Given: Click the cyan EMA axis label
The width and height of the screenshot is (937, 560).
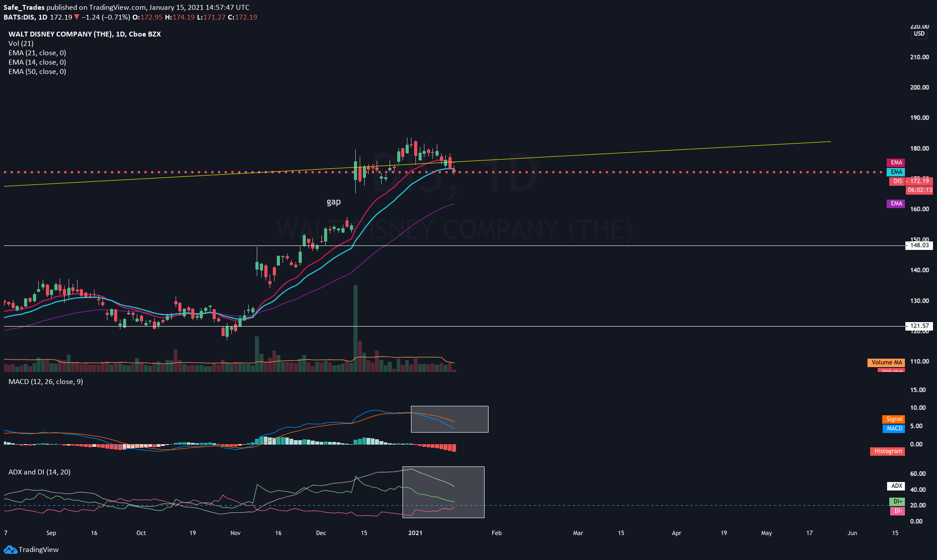Looking at the screenshot, I should tap(896, 172).
